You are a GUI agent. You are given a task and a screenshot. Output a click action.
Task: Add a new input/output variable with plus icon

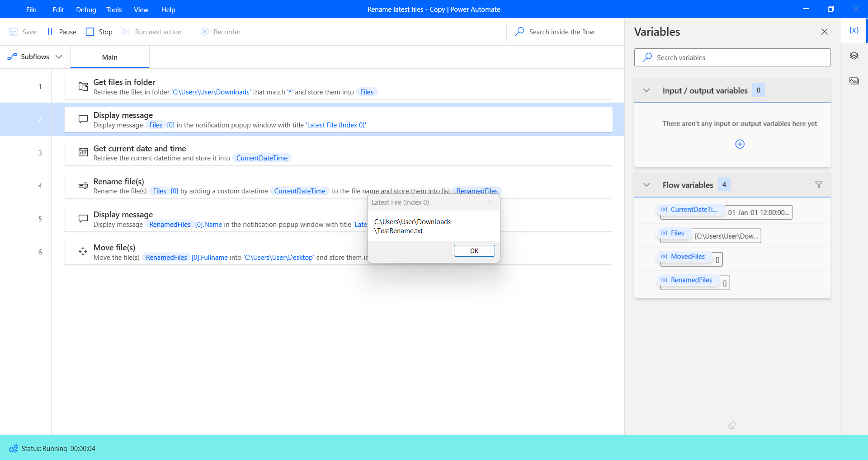point(740,144)
